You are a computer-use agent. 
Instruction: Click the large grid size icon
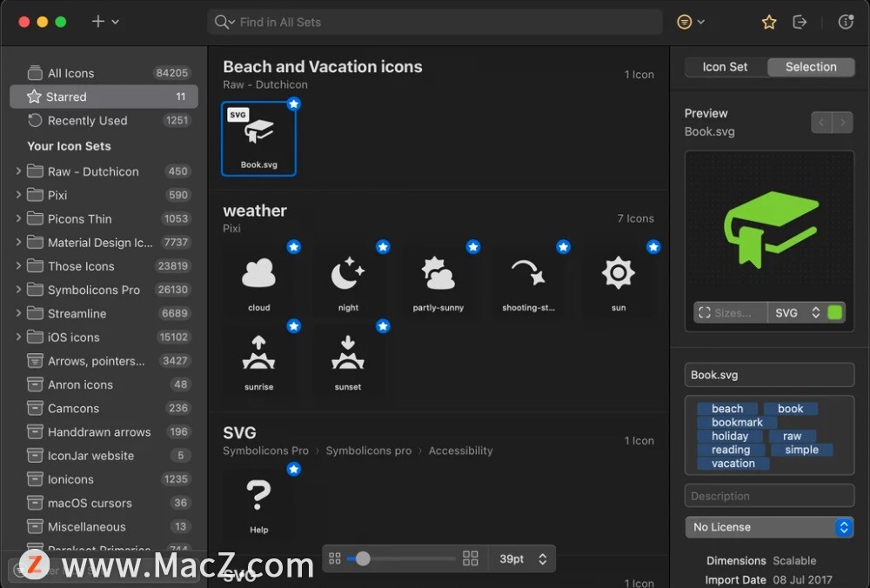point(470,558)
